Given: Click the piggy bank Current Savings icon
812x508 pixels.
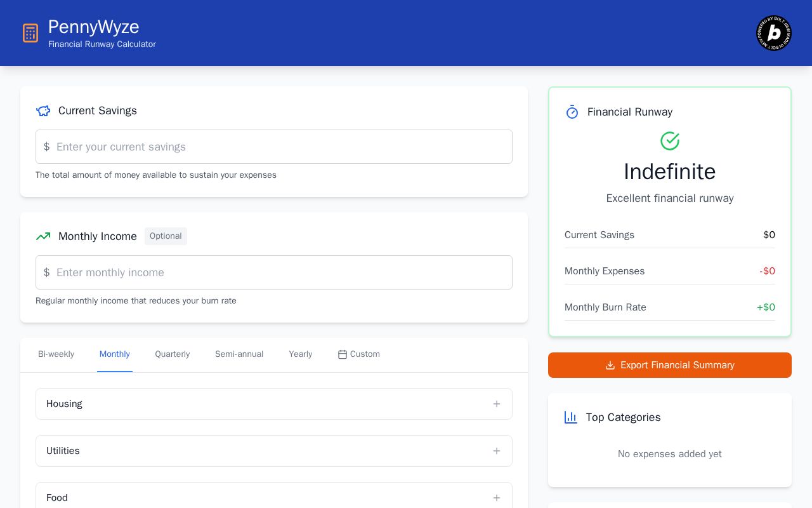Looking at the screenshot, I should 43,110.
